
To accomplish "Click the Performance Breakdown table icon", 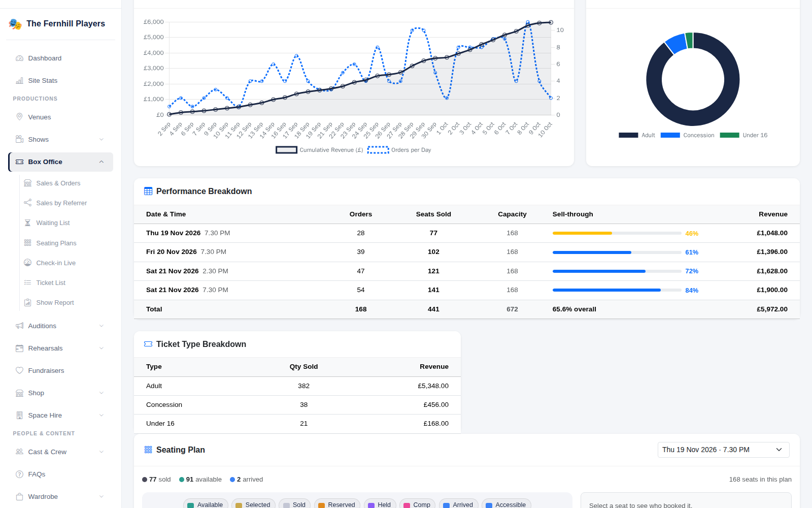I will point(148,192).
